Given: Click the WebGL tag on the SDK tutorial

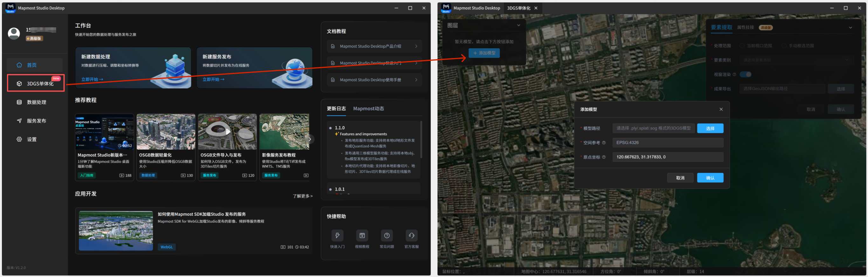Looking at the screenshot, I should [x=167, y=247].
